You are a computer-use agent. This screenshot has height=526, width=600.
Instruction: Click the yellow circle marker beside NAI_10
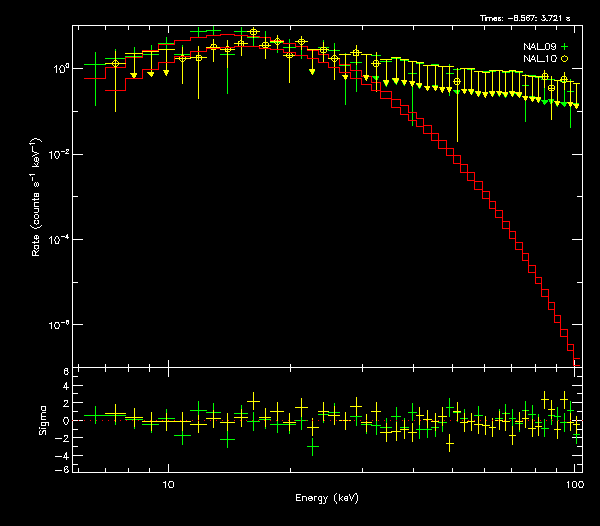pos(563,59)
